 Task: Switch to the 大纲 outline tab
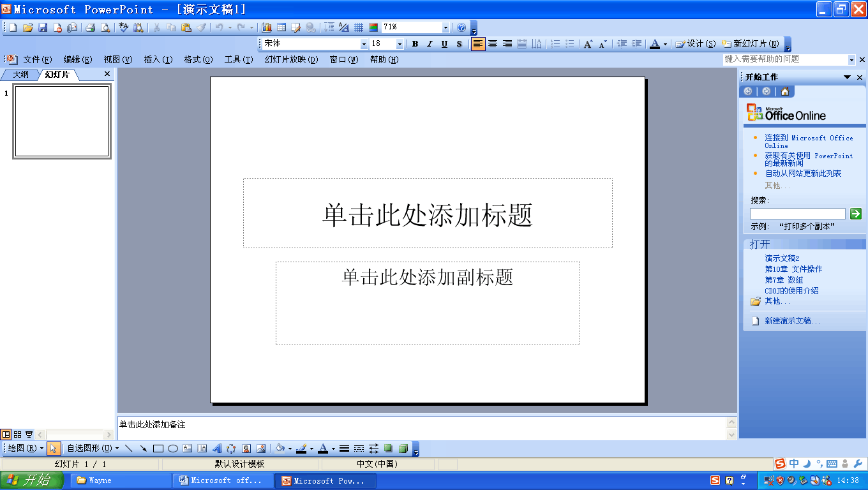pos(20,75)
